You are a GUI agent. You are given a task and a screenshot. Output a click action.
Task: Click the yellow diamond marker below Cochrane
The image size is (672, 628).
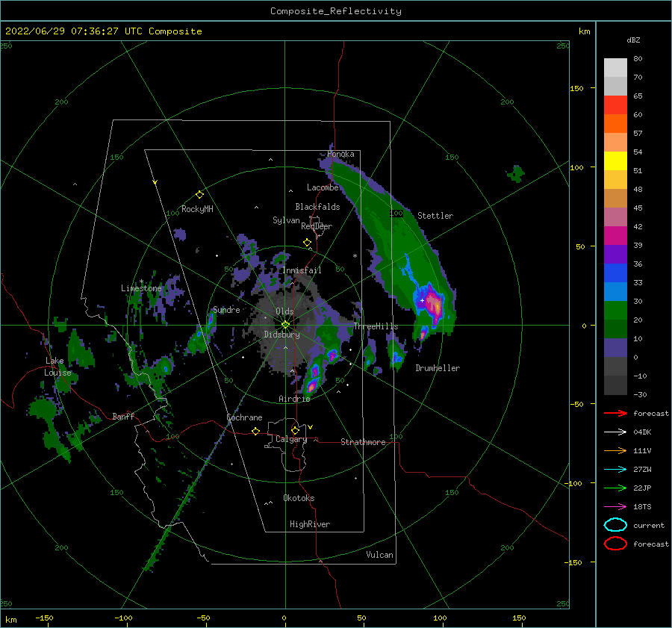pos(256,431)
